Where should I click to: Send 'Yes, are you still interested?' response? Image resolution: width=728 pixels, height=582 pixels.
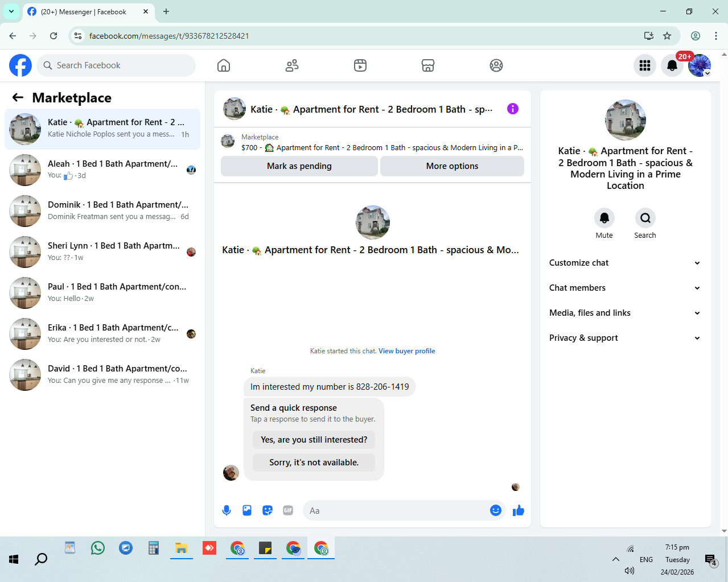[314, 440]
